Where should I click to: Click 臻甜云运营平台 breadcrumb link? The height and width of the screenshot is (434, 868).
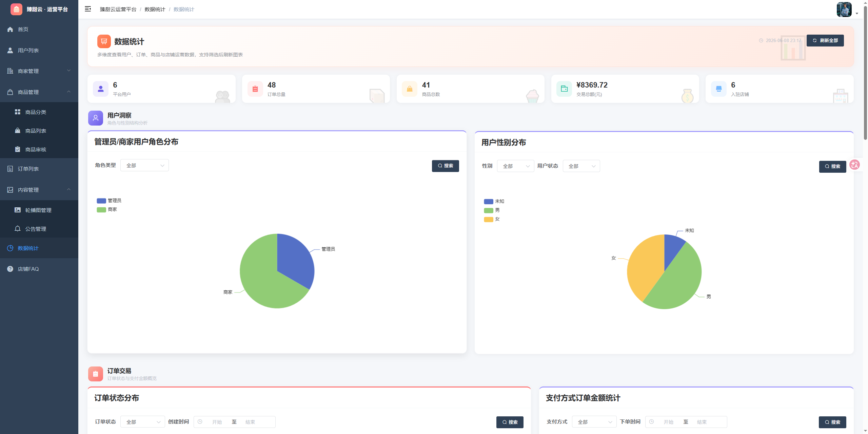point(118,9)
